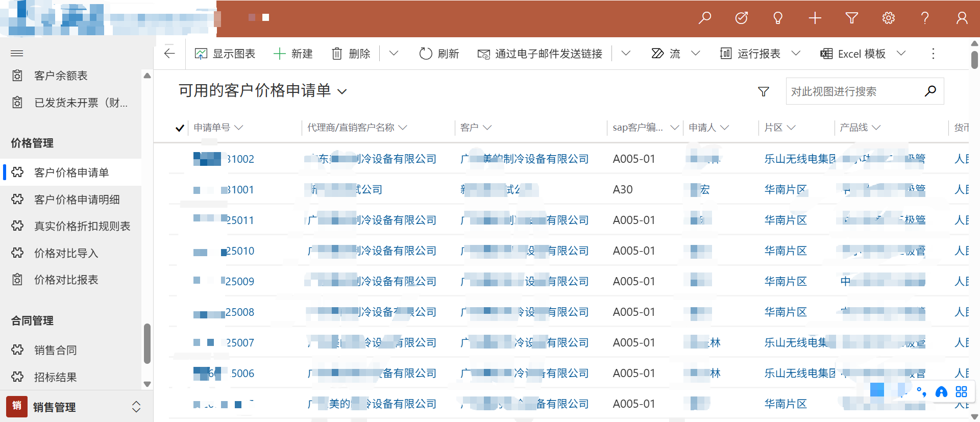
Task: Click the plus quick create icon
Action: point(815,18)
